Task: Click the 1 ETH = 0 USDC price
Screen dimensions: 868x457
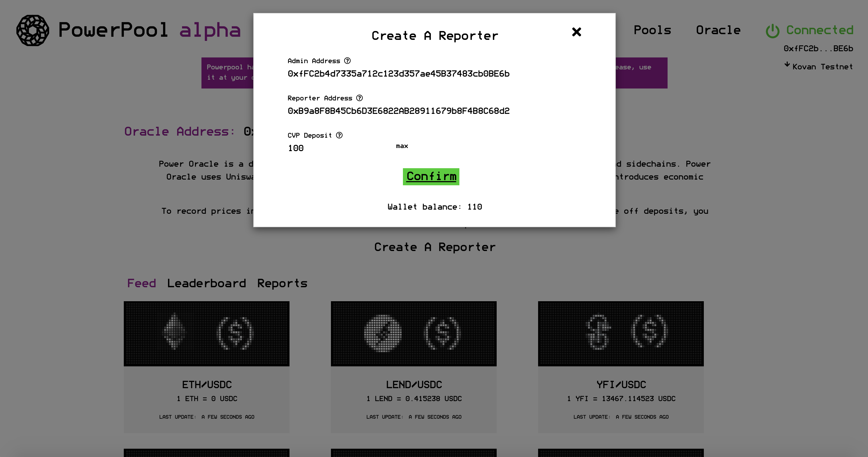Action: (207, 399)
